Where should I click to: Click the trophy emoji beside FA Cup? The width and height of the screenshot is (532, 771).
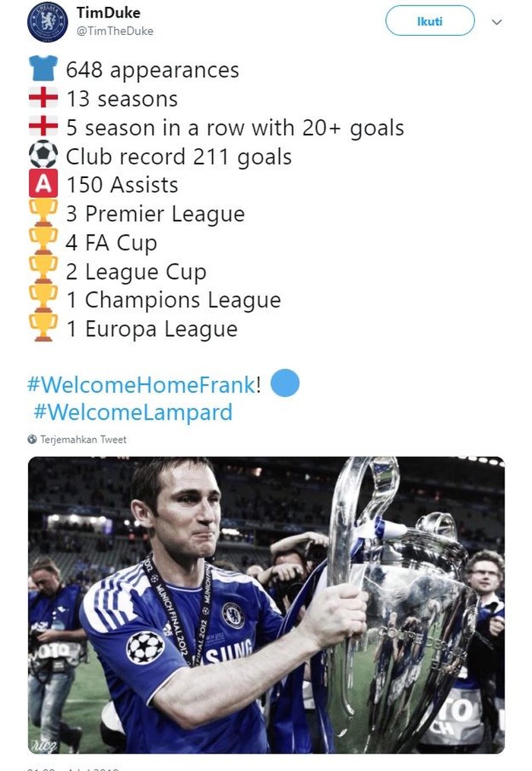click(43, 243)
